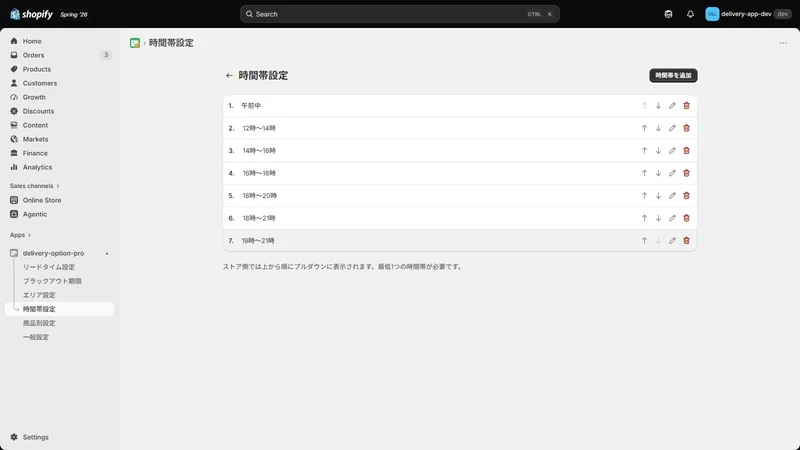Screen dimensions: 800x450
Task: Move 18時〜20時 row down
Action: pyautogui.click(x=658, y=195)
